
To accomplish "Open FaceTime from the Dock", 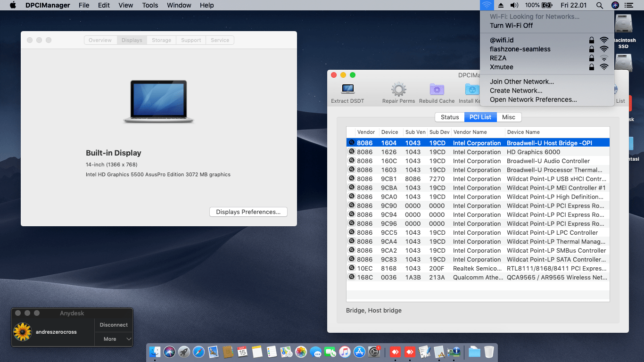I will click(330, 352).
